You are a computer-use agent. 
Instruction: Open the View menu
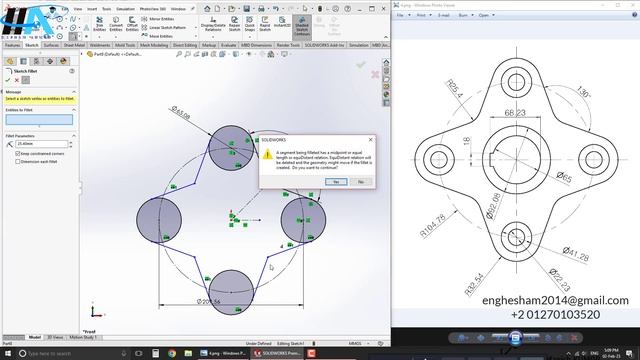78,9
